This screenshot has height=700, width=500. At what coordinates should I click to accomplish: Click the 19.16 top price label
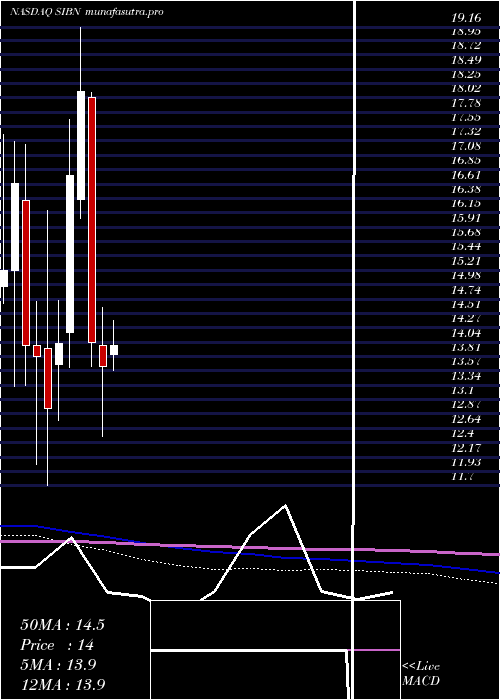(466, 18)
